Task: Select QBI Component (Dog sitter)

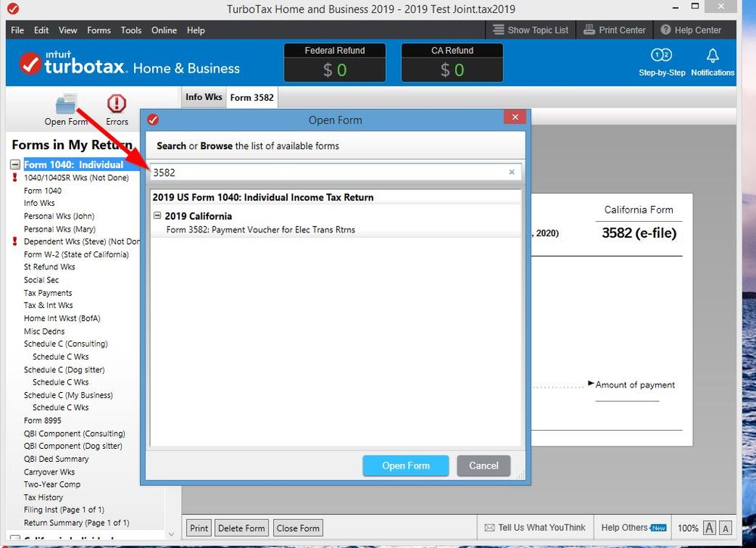Action: point(73,447)
